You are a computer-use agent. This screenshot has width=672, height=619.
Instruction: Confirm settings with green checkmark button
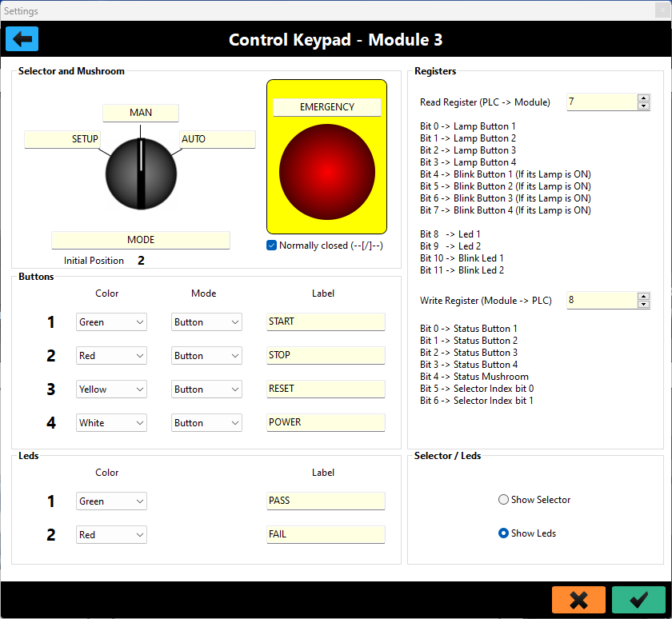(x=638, y=600)
